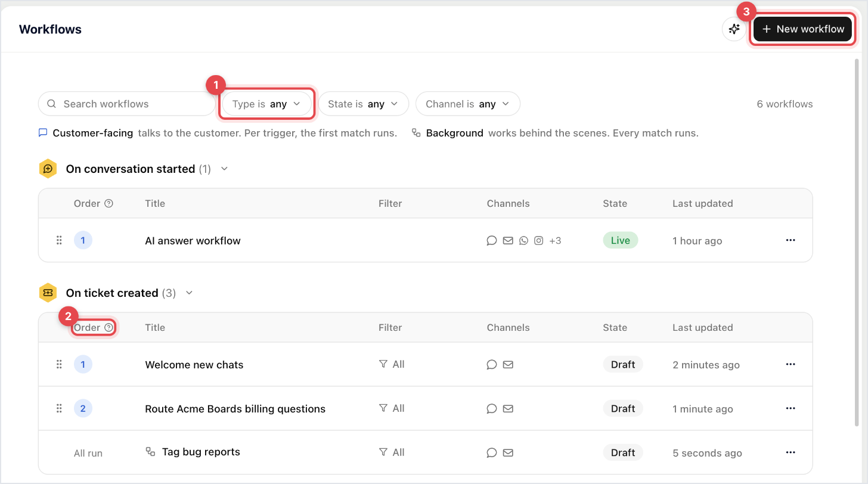Open the Channel is any filter dropdown
868x484 pixels.
pos(467,104)
